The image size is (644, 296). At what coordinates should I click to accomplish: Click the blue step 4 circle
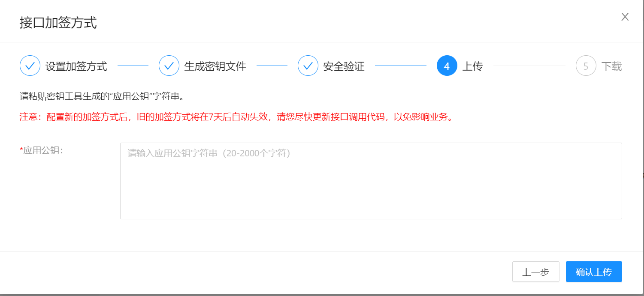coord(447,66)
